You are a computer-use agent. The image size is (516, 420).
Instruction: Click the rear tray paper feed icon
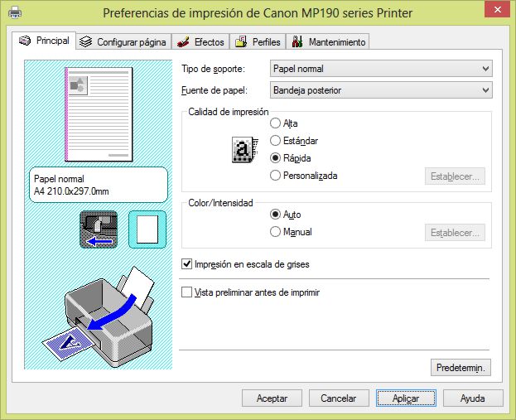pos(99,229)
